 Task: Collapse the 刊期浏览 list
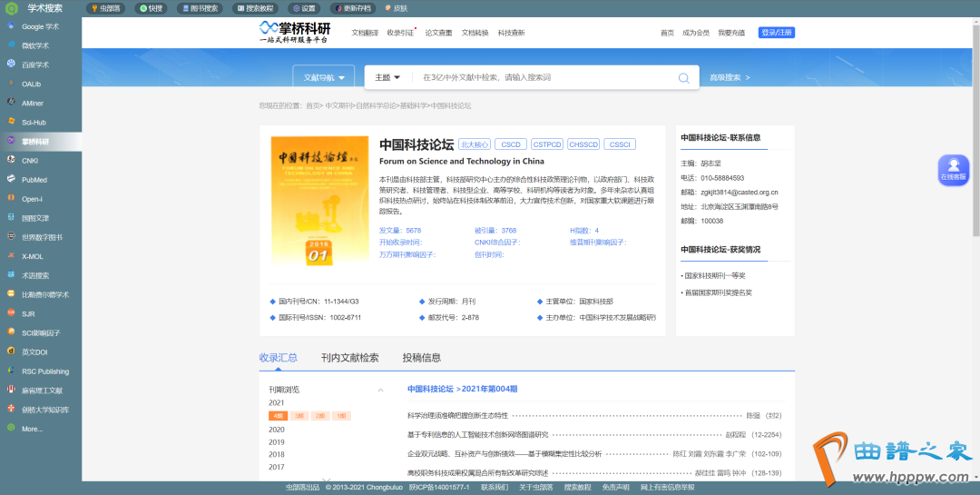pyautogui.click(x=380, y=391)
